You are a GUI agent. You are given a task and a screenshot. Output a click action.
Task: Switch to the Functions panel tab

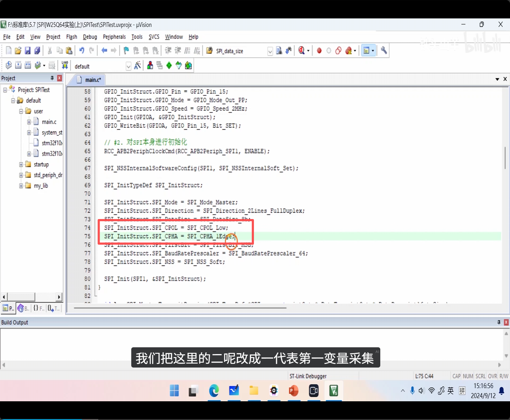39,308
